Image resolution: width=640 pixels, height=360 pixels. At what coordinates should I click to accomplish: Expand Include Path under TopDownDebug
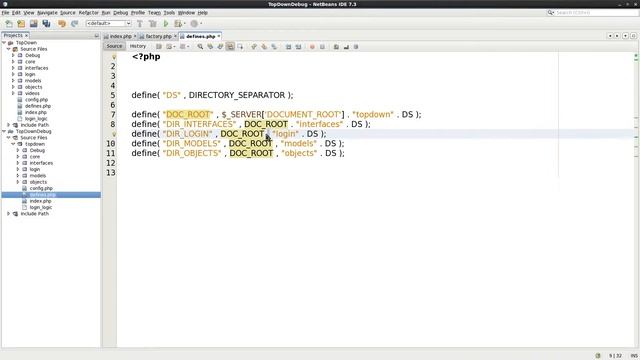tap(9, 213)
